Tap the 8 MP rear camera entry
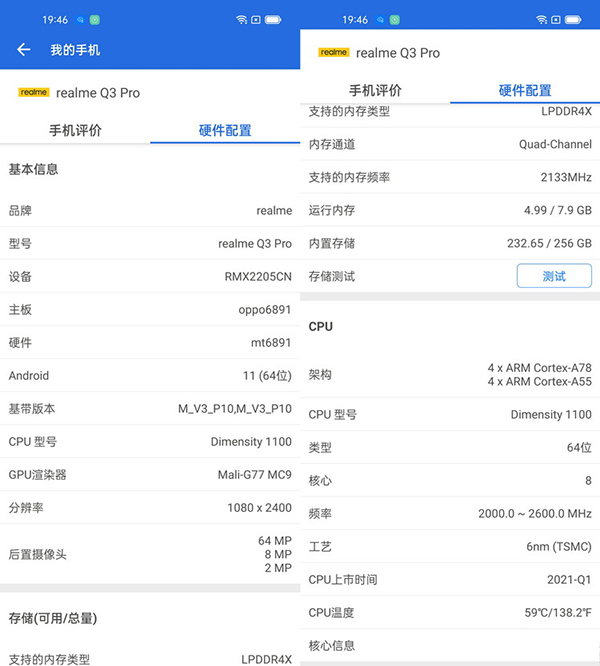This screenshot has width=600, height=666. pos(278,554)
